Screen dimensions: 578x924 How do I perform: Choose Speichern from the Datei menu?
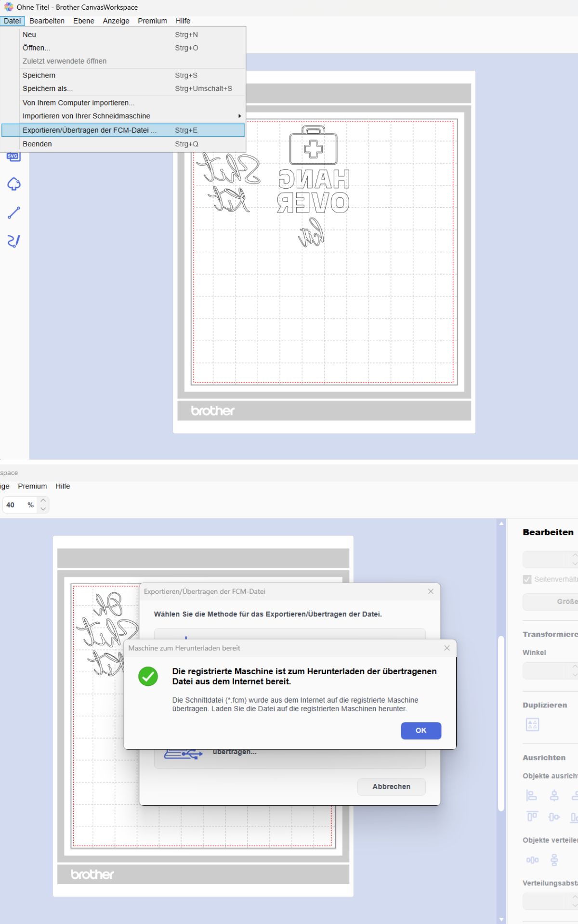point(123,75)
